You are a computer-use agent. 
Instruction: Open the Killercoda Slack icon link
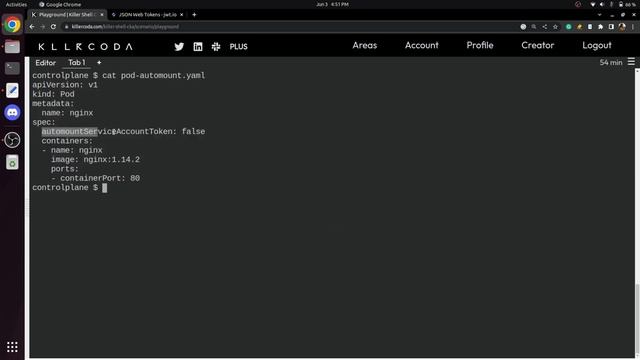coord(216,47)
